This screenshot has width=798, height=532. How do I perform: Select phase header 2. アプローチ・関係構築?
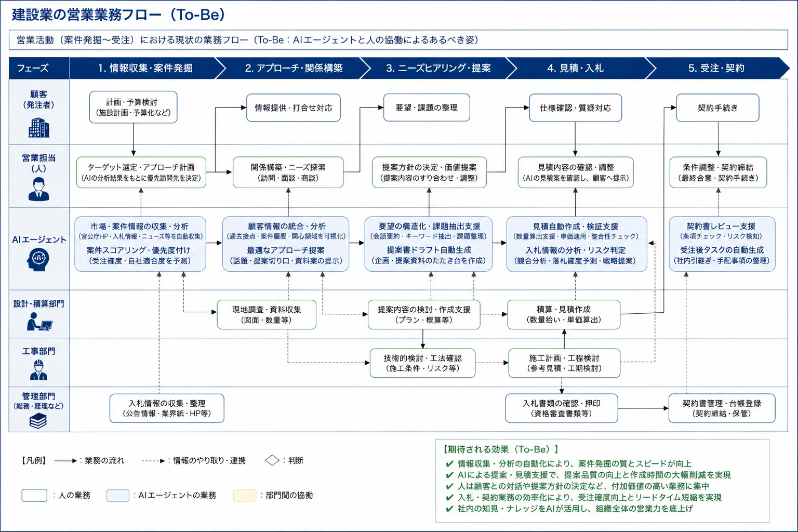pos(294,68)
